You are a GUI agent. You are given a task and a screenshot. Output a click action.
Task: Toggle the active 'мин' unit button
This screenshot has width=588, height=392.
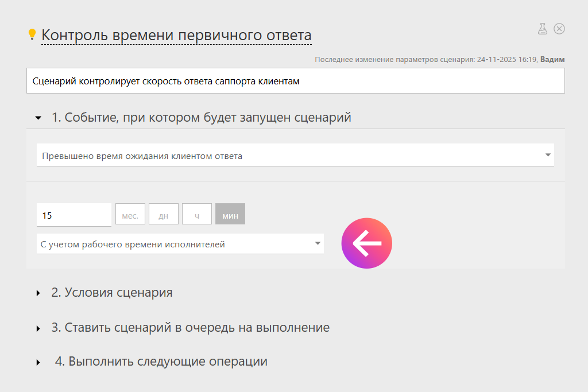click(230, 215)
